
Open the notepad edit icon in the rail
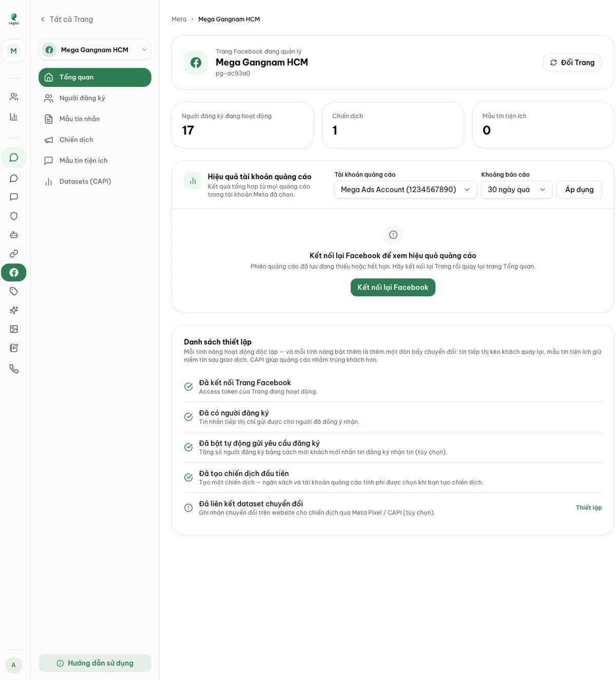click(x=14, y=348)
